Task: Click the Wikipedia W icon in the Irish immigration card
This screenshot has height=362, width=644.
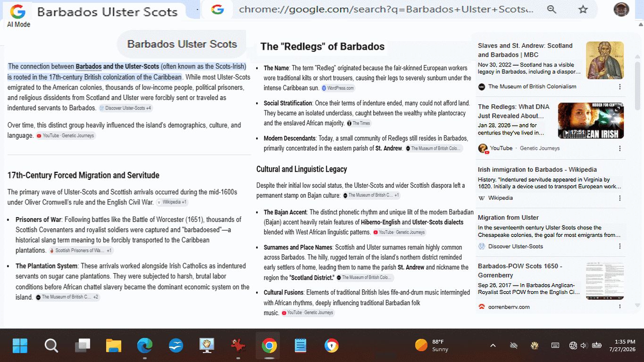Action: point(482,198)
